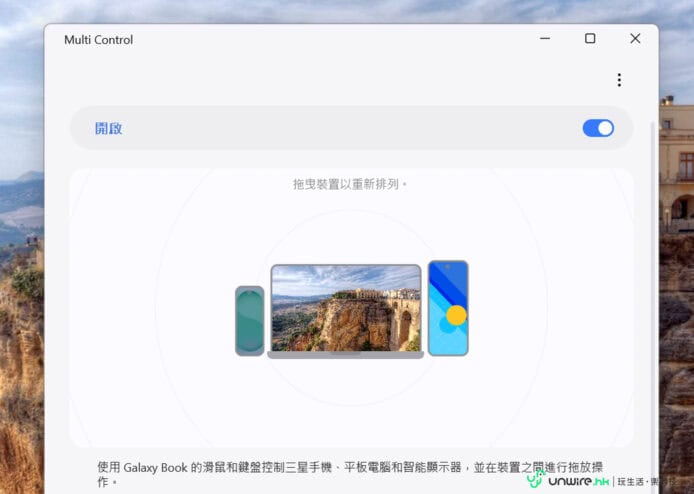Viewport: 694px width, 494px height.
Task: Select the blue device right of laptop
Action: 448,308
